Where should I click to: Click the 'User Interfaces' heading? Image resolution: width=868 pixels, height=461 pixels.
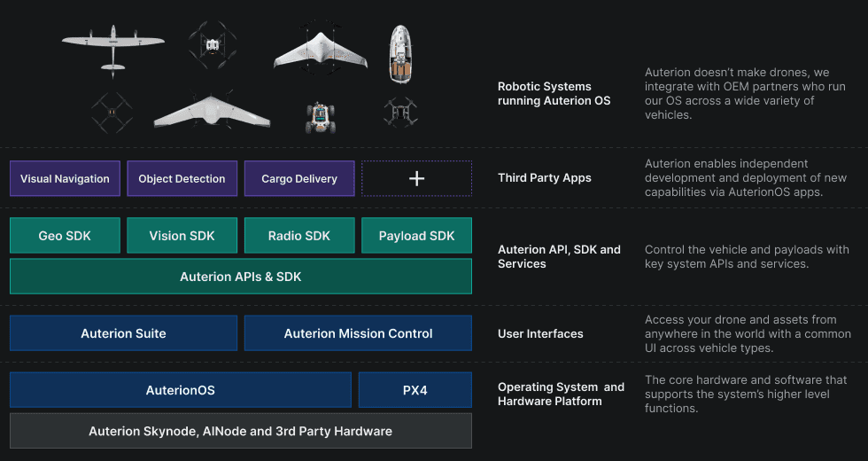tap(540, 333)
